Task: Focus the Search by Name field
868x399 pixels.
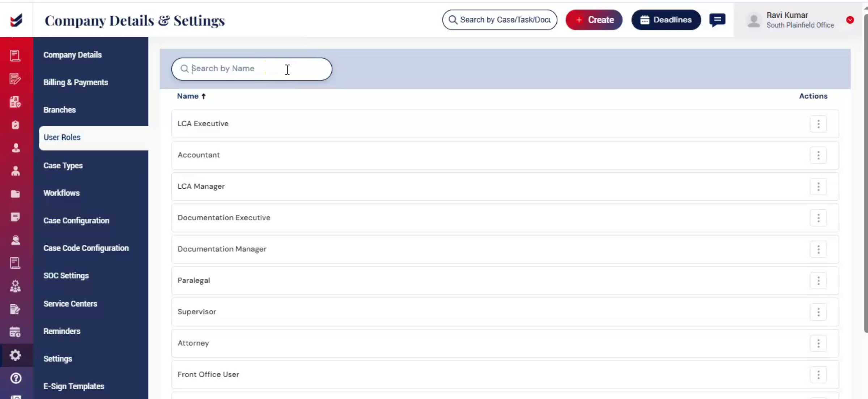Action: tap(252, 69)
